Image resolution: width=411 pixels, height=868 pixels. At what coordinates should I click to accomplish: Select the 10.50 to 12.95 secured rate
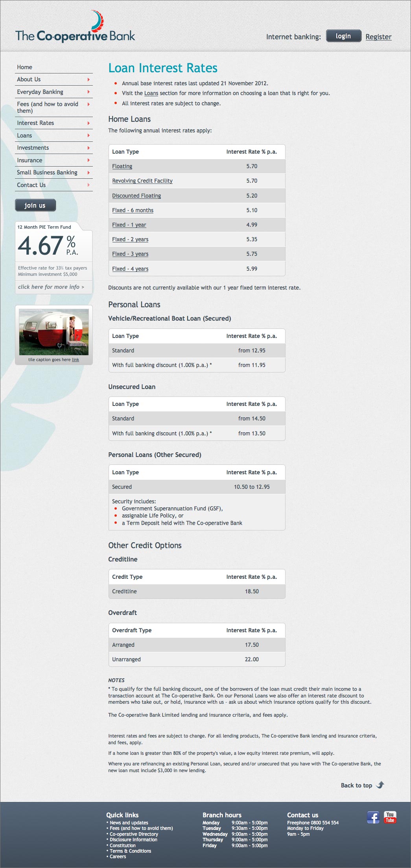click(252, 487)
